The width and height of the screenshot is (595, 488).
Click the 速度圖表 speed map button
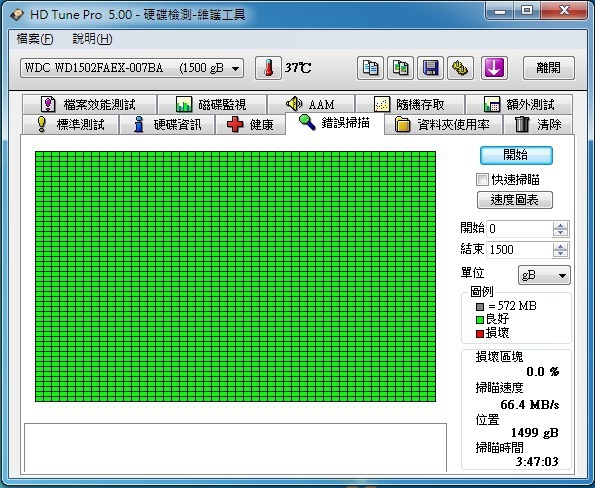coord(515,200)
